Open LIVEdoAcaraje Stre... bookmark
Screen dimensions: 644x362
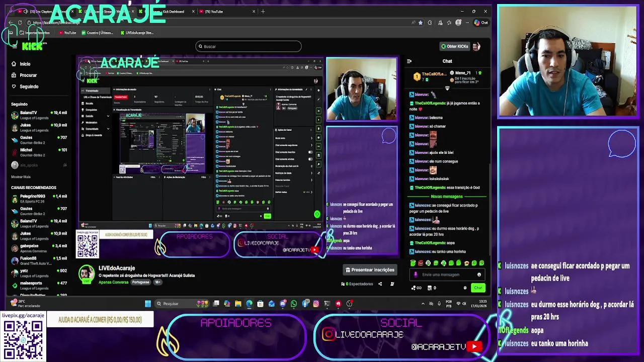click(137, 33)
